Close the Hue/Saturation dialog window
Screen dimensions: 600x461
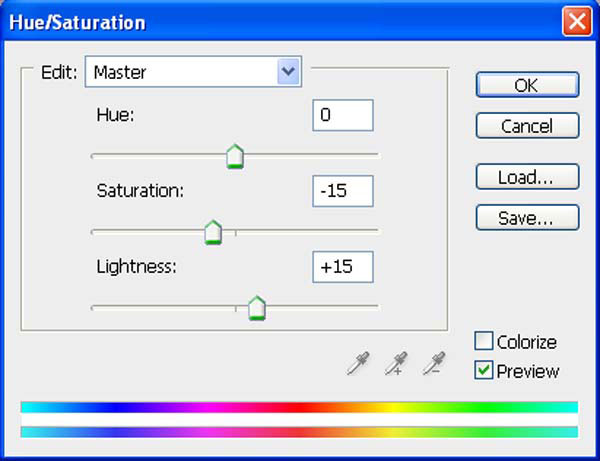coord(577,21)
